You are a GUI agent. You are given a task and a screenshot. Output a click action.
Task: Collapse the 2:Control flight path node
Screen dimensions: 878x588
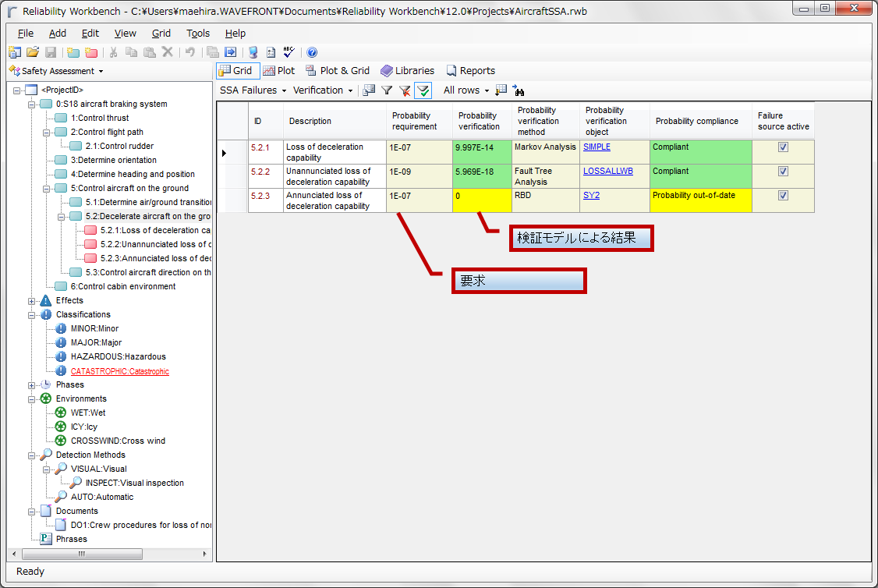[47, 133]
